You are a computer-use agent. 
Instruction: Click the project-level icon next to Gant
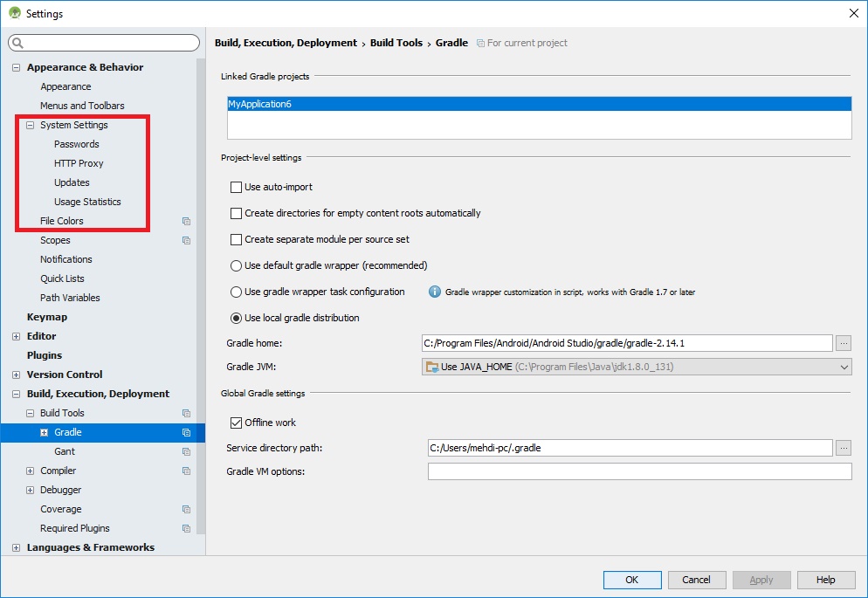pyautogui.click(x=187, y=452)
